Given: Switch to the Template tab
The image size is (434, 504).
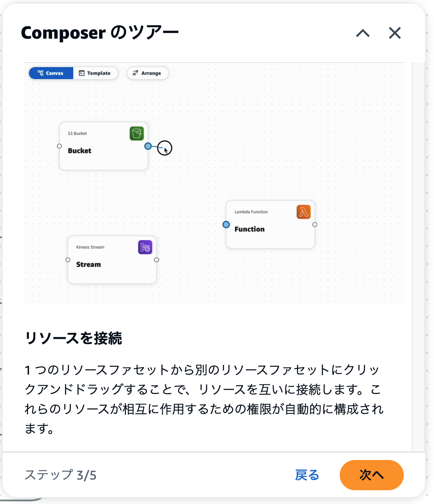Looking at the screenshot, I should click(x=95, y=73).
